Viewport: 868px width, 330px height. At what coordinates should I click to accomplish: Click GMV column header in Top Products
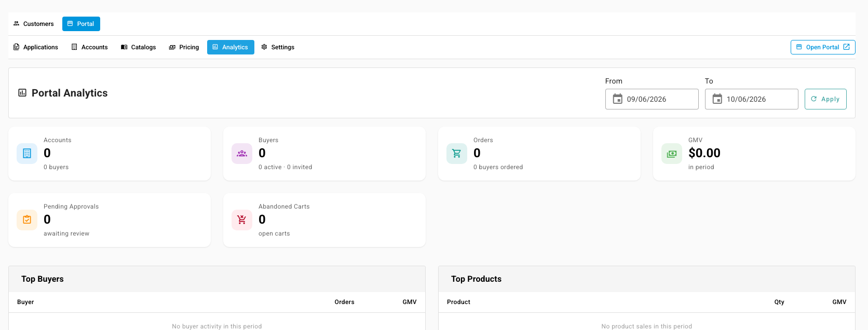coord(839,302)
